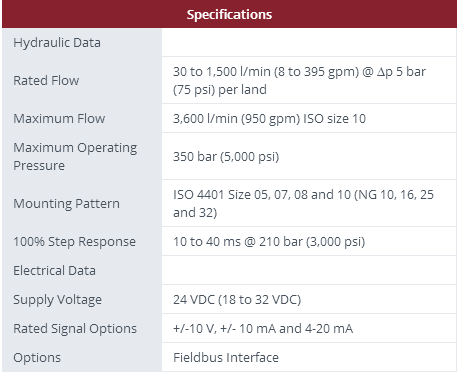Click the Rated Flow label
The image size is (459, 373).
pyautogui.click(x=46, y=80)
